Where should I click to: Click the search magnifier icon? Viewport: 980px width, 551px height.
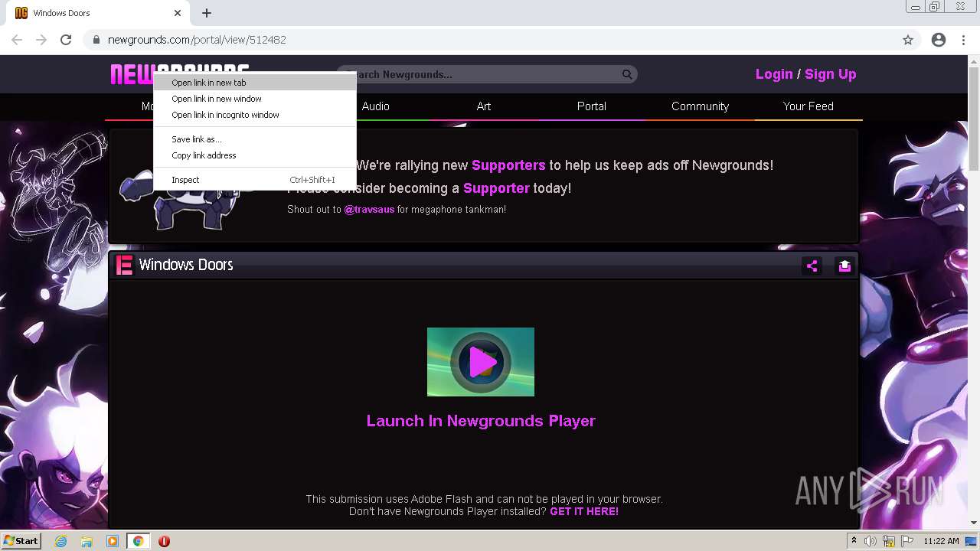click(x=627, y=74)
